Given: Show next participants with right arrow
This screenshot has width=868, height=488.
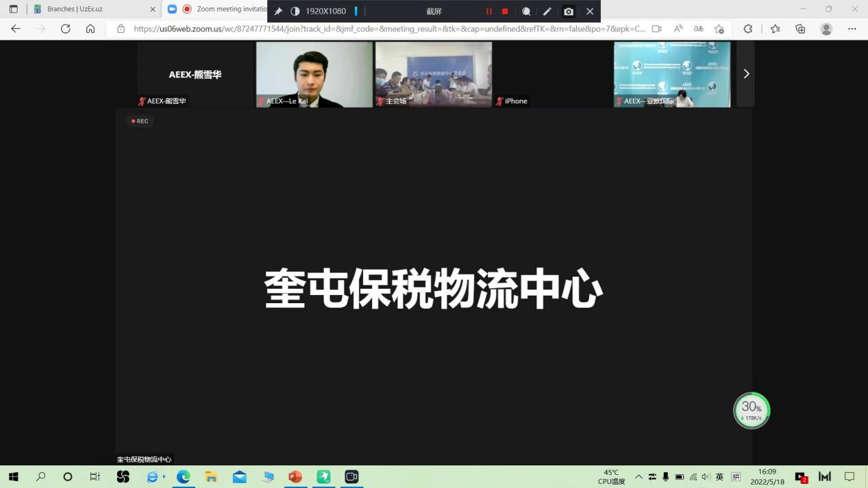Looking at the screenshot, I should click(x=746, y=74).
